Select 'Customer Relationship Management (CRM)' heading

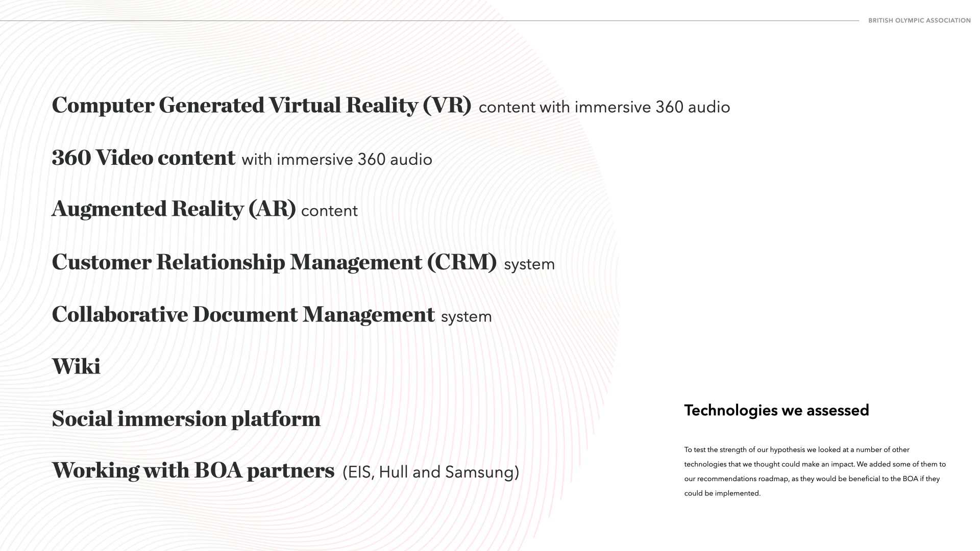(274, 263)
